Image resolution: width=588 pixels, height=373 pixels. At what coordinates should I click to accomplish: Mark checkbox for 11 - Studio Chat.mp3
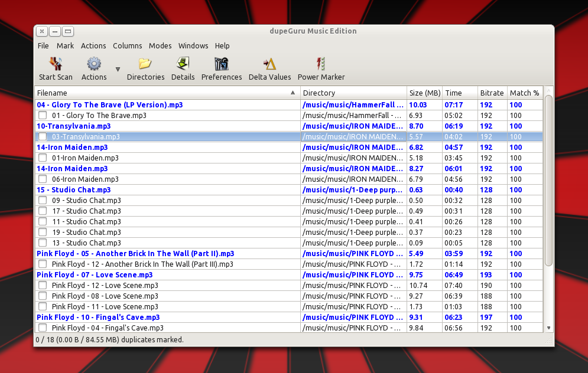[x=43, y=221]
